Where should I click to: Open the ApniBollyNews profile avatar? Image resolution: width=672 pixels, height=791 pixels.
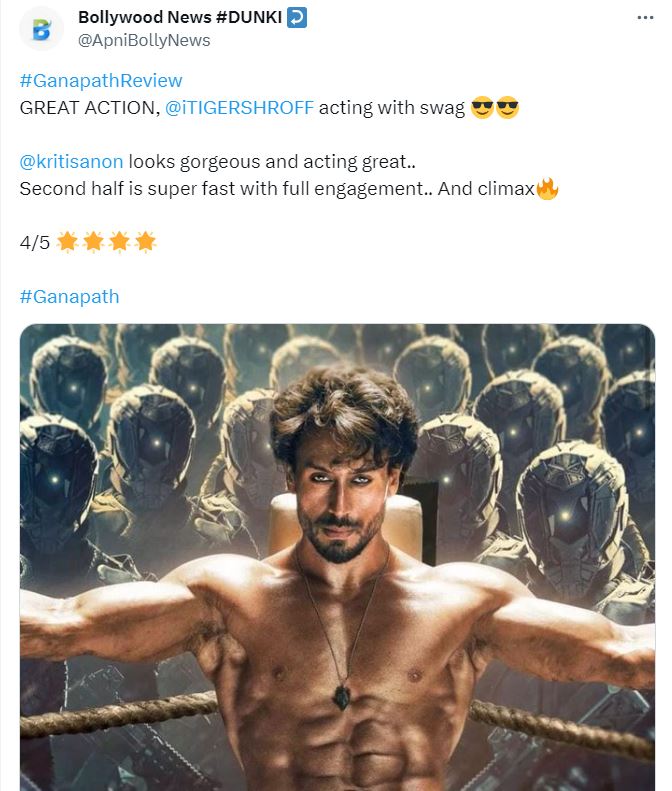[x=41, y=29]
